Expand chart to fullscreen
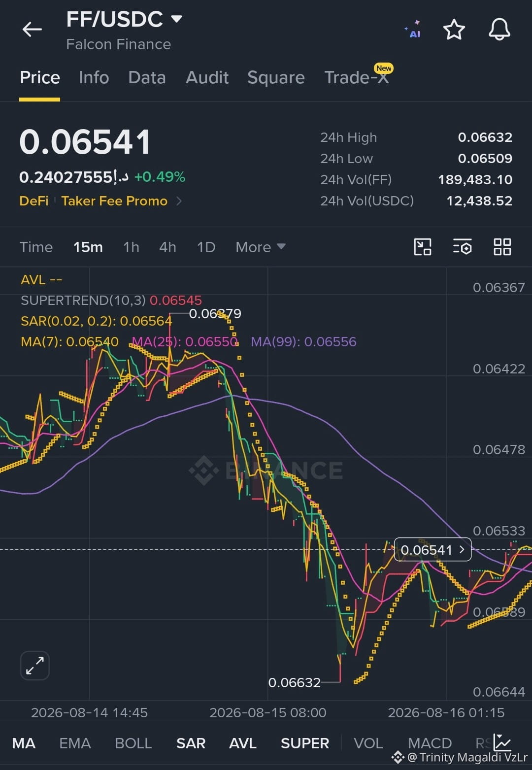Viewport: 532px width, 770px height. point(35,666)
